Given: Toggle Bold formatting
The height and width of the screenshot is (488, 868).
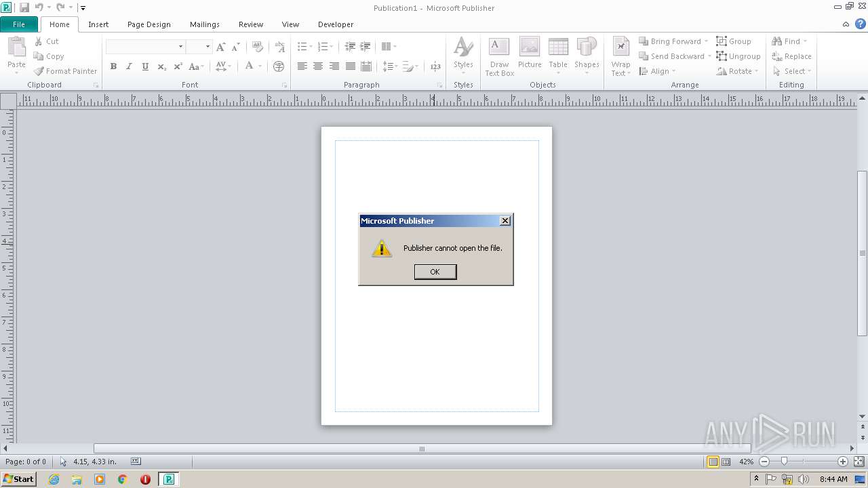Looking at the screenshot, I should 113,66.
